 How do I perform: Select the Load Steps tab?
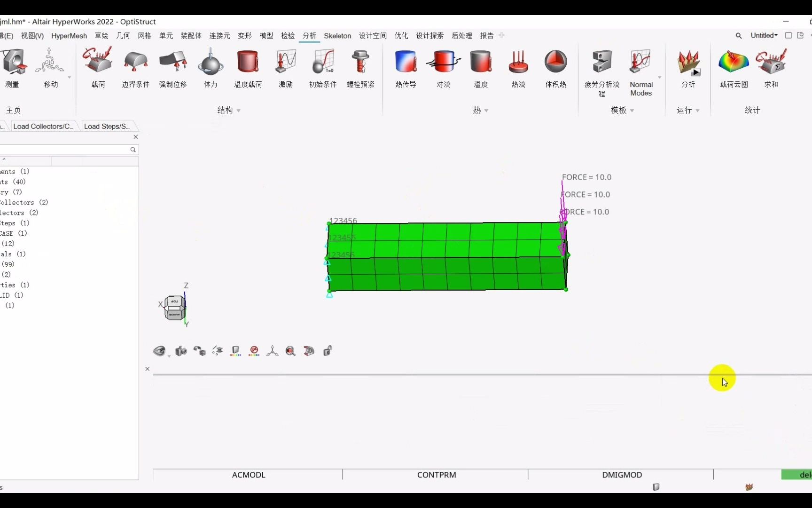106,126
